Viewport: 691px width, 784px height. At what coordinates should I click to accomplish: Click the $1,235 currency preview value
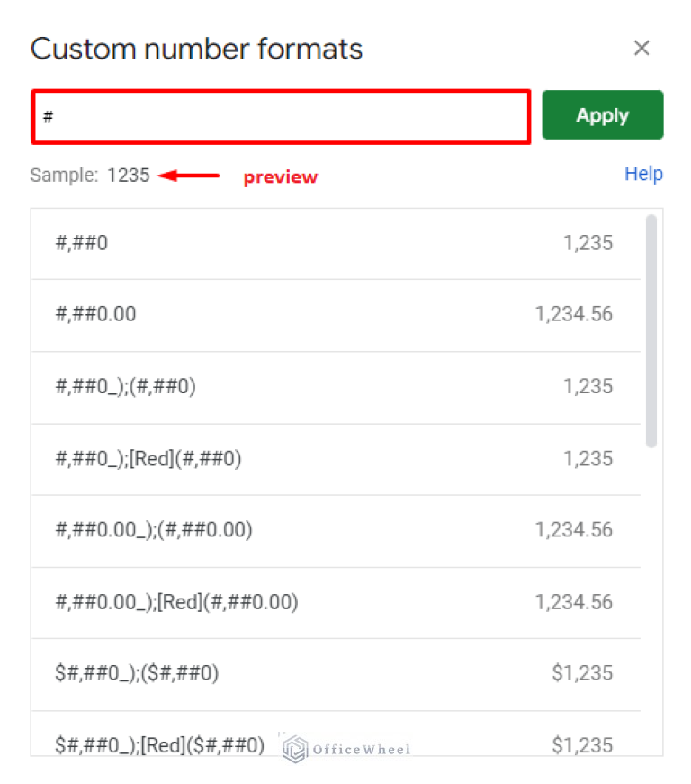coord(583,673)
